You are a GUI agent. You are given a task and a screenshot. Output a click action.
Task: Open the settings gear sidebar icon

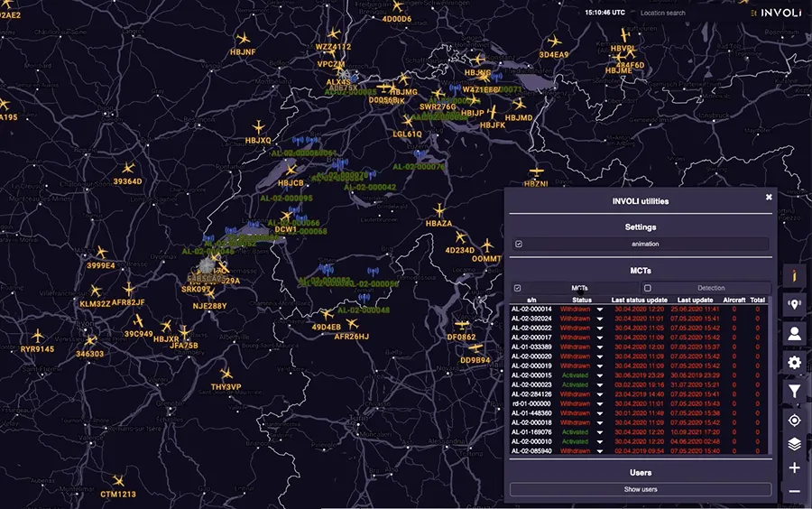point(794,363)
